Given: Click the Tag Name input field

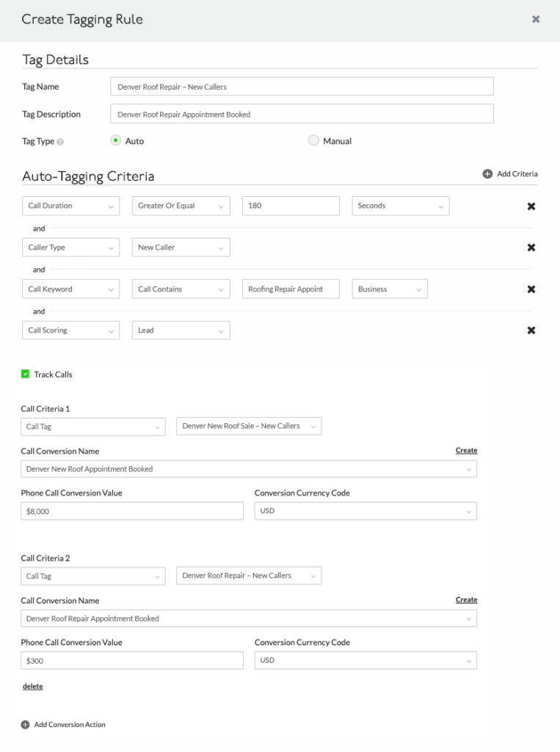Looking at the screenshot, I should coord(302,87).
